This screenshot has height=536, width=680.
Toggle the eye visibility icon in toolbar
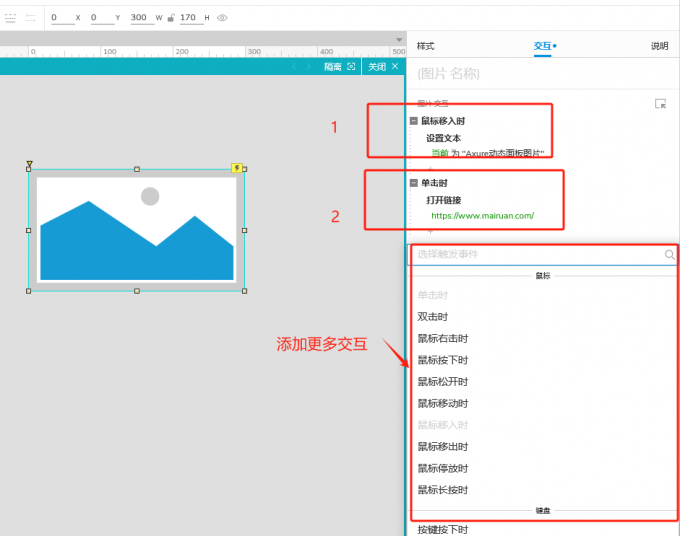click(222, 18)
